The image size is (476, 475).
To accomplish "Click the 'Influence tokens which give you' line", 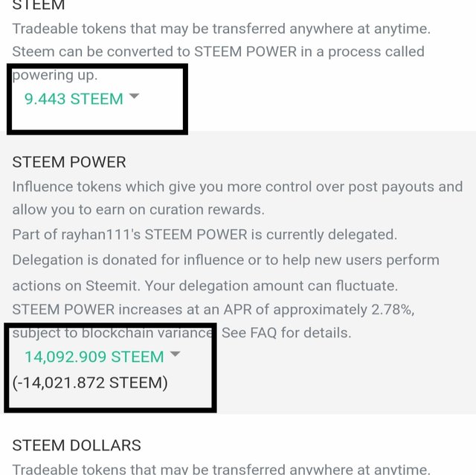I will pyautogui.click(x=237, y=187).
